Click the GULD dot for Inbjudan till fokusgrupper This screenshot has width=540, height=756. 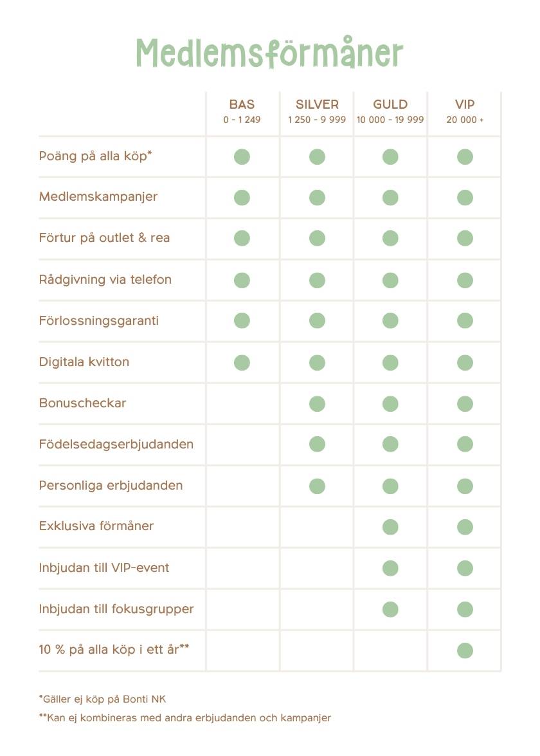[x=390, y=609]
